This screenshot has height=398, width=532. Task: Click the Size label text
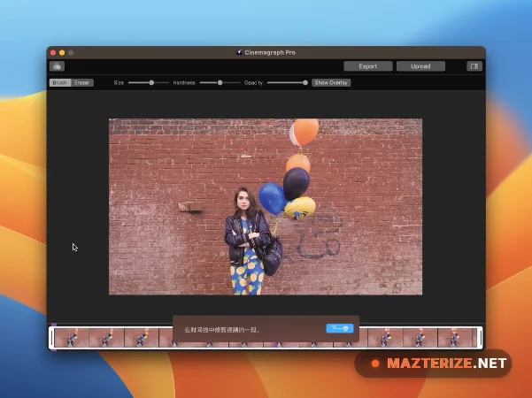119,83
